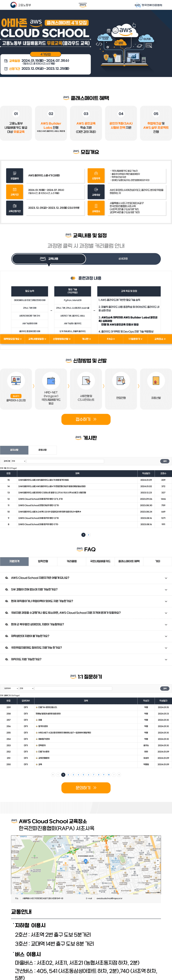Open the AWS logo in the header

83,5
